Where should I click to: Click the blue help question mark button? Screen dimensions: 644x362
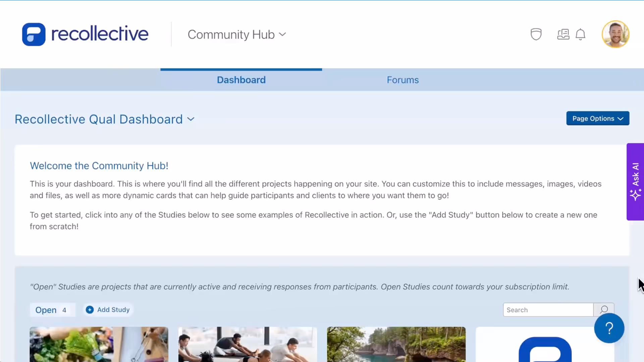pos(609,328)
